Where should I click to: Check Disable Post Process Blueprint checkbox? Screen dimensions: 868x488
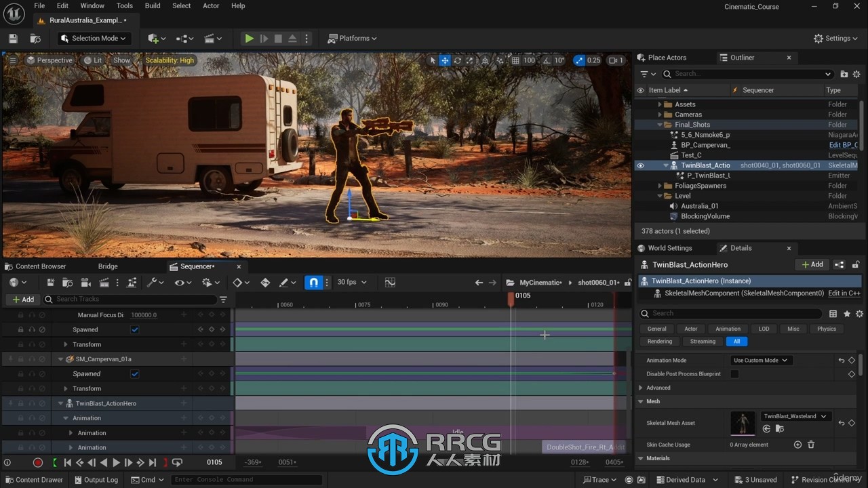click(734, 374)
